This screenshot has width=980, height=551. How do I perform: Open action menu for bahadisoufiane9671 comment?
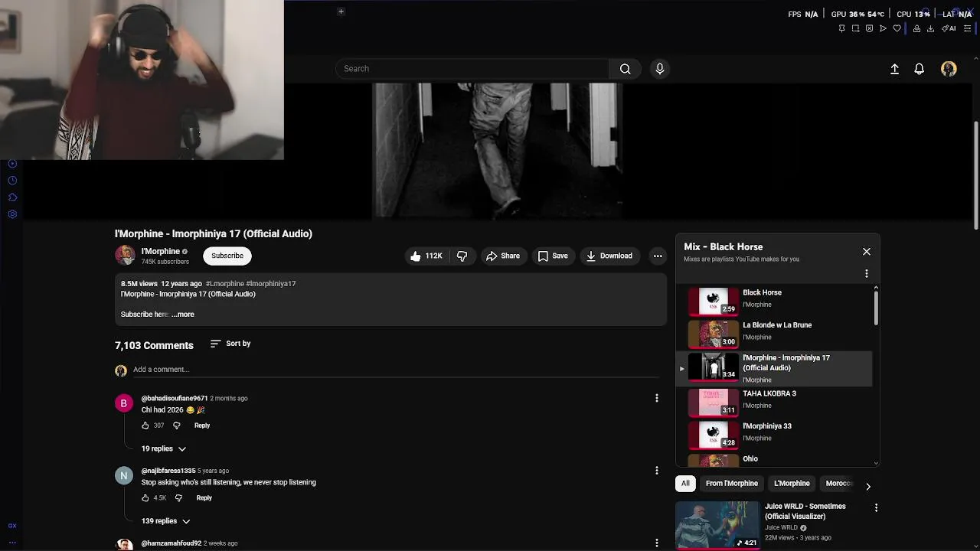(656, 398)
